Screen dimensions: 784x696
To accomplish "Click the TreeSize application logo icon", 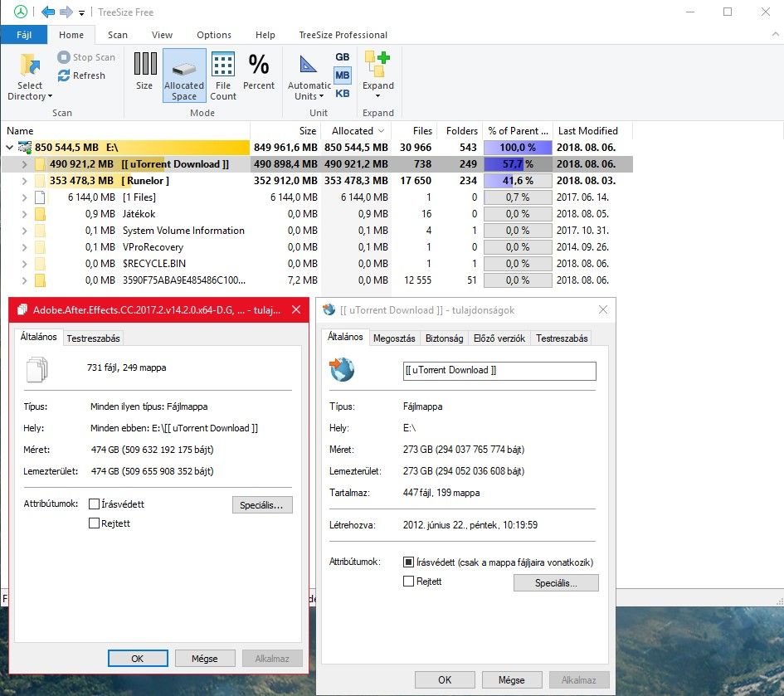I will (21, 12).
